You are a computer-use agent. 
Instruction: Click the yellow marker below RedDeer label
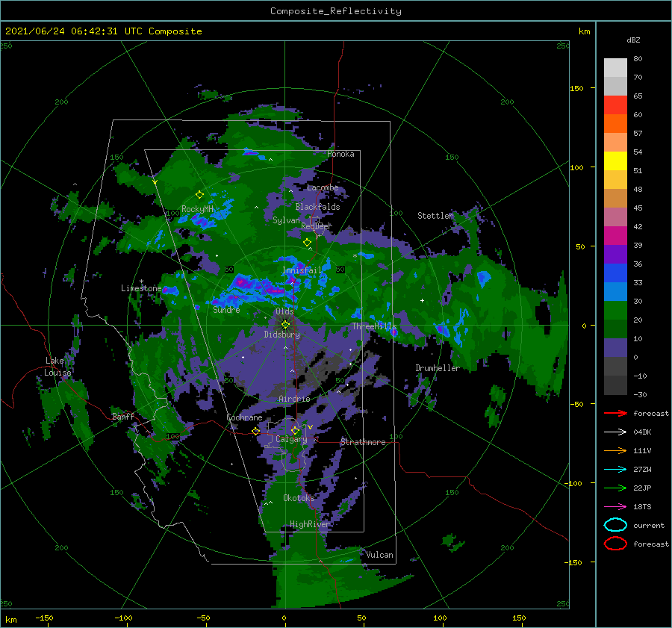click(308, 243)
